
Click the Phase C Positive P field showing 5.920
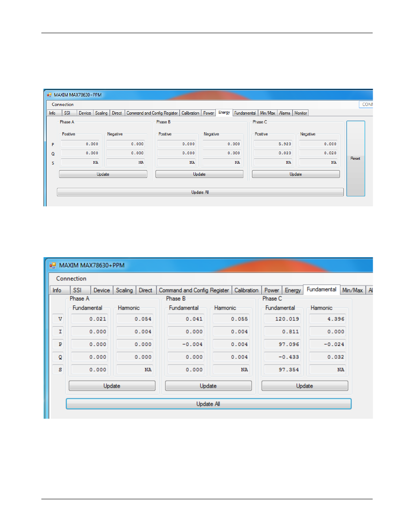tap(273, 144)
